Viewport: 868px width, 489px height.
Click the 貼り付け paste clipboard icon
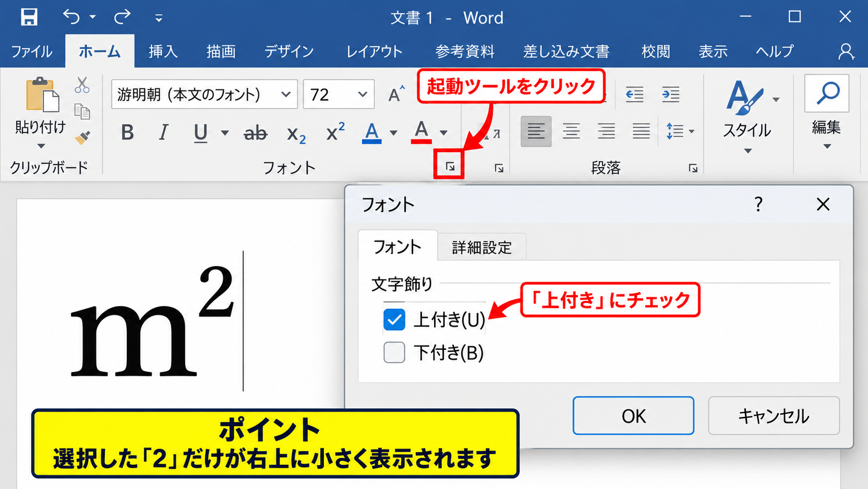point(43,95)
